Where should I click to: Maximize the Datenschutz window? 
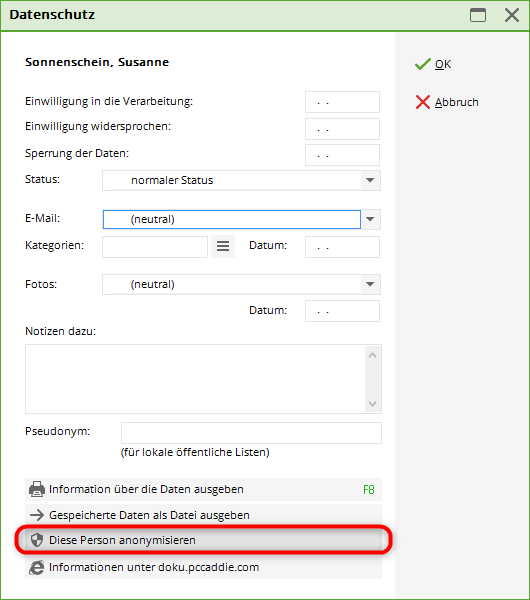click(478, 15)
